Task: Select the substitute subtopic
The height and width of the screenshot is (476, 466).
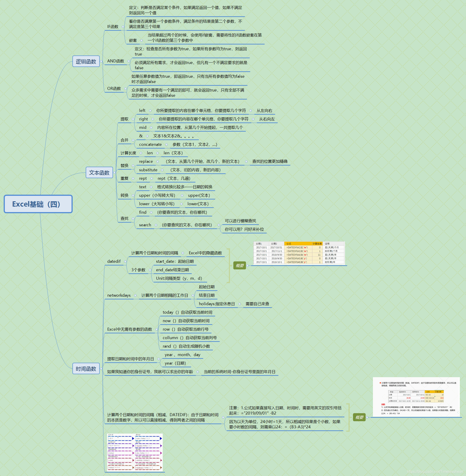Action: click(x=148, y=170)
